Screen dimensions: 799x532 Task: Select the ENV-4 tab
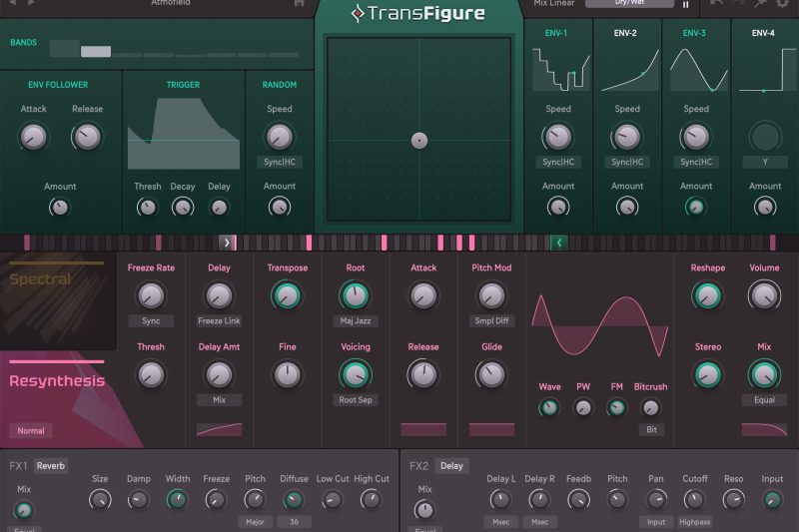[x=763, y=33]
